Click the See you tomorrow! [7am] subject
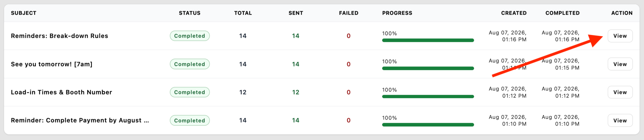This screenshot has height=140, width=644. tap(52, 64)
